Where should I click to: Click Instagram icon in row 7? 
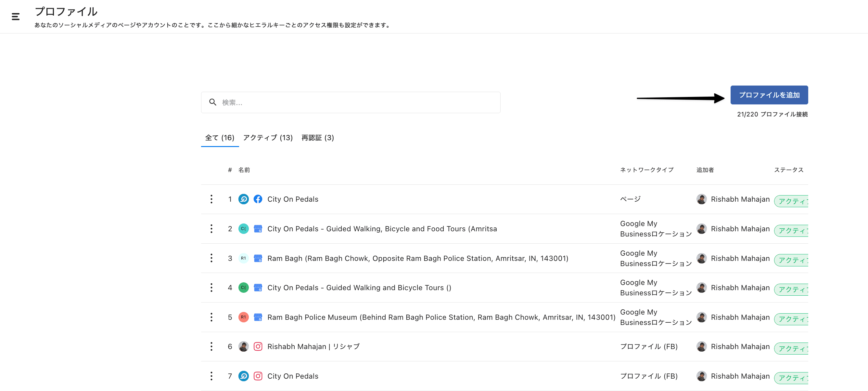click(258, 376)
